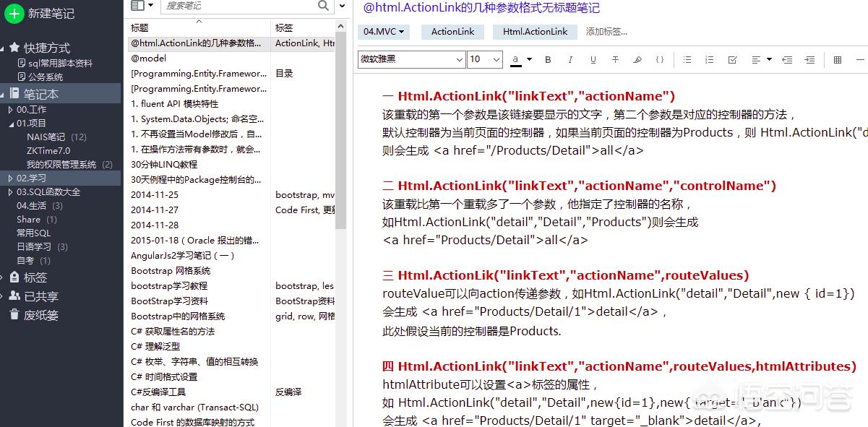Click the search magnifier icon
The width and height of the screenshot is (868, 427).
323,6
